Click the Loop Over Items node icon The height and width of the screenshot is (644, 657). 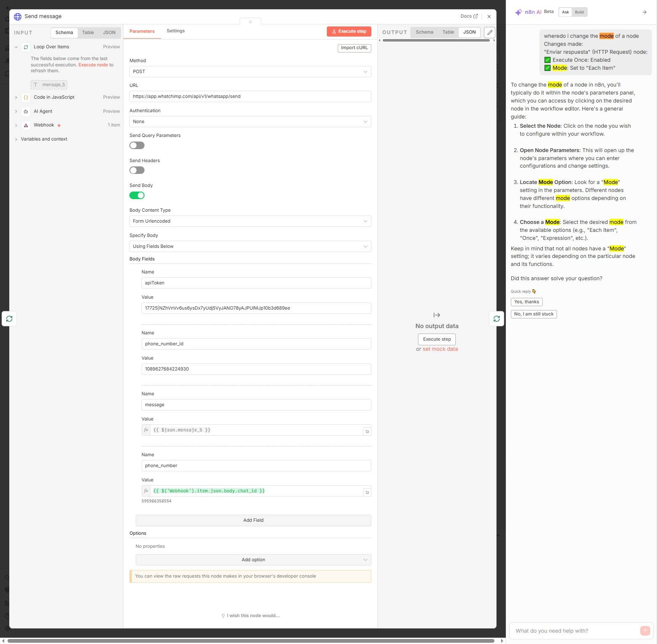pos(26,47)
